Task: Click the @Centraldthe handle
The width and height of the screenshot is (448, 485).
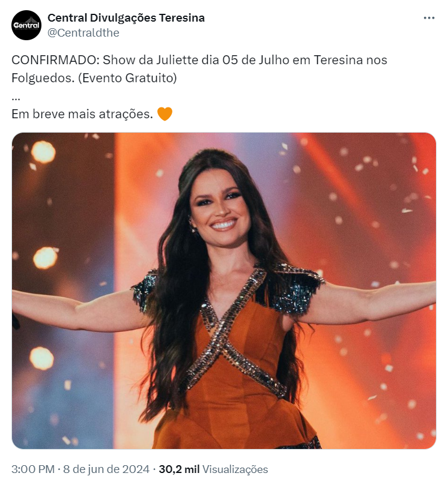Action: tap(83, 33)
